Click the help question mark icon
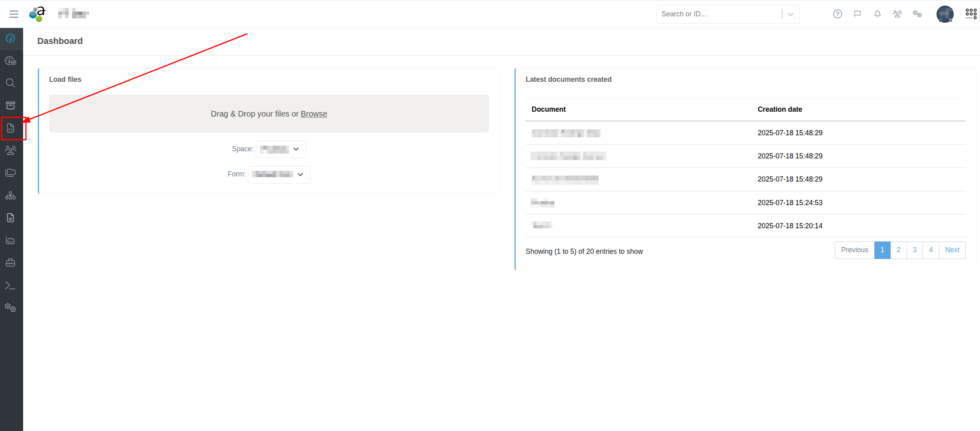 coord(837,14)
